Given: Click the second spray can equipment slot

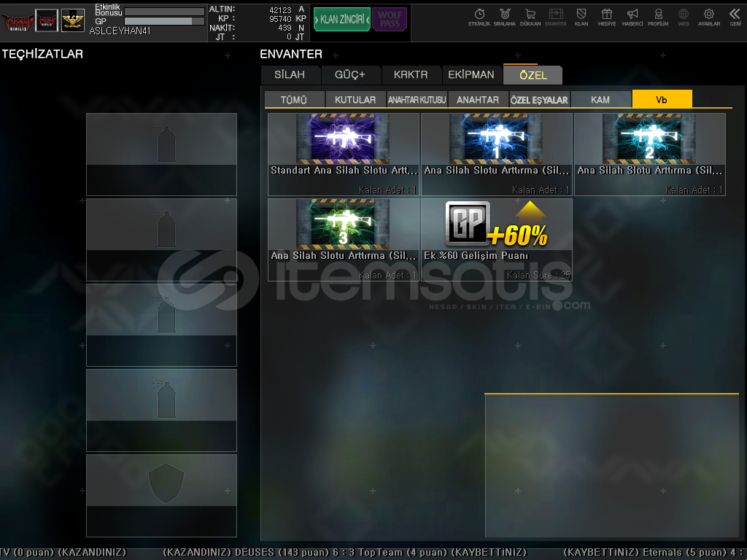Looking at the screenshot, I should (161, 239).
